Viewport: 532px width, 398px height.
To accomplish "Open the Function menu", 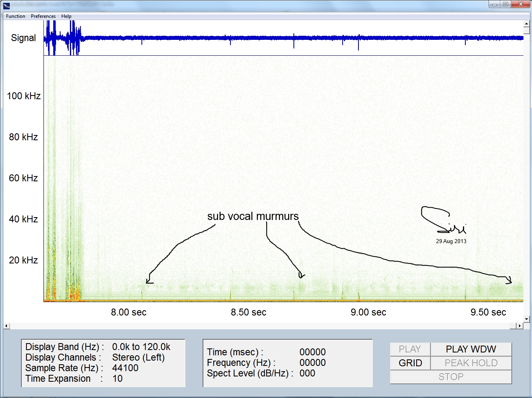I will pyautogui.click(x=15, y=16).
